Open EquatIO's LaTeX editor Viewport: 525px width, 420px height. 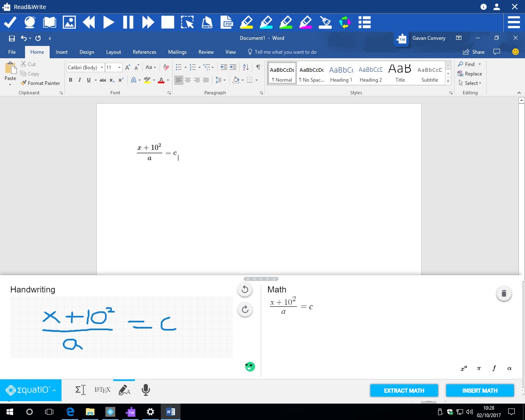(x=102, y=390)
